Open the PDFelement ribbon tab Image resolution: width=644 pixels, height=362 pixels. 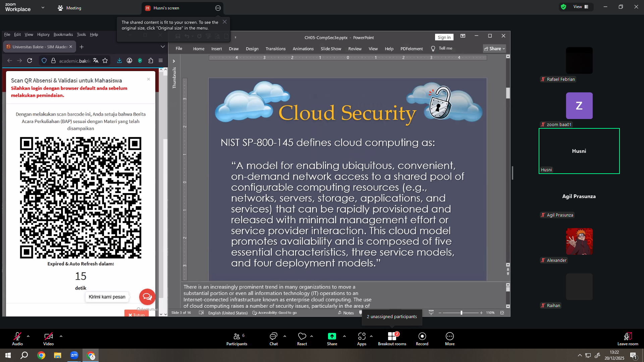412,49
